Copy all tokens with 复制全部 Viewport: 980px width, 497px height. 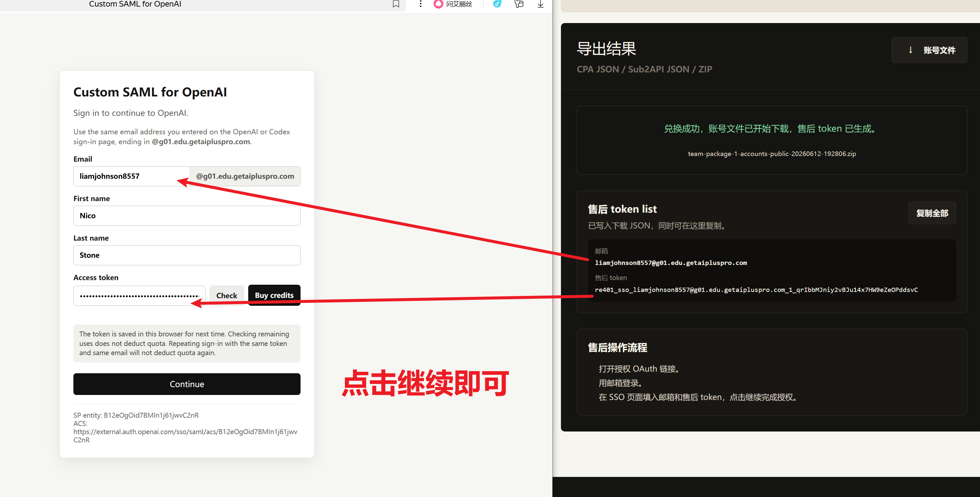[x=932, y=213]
